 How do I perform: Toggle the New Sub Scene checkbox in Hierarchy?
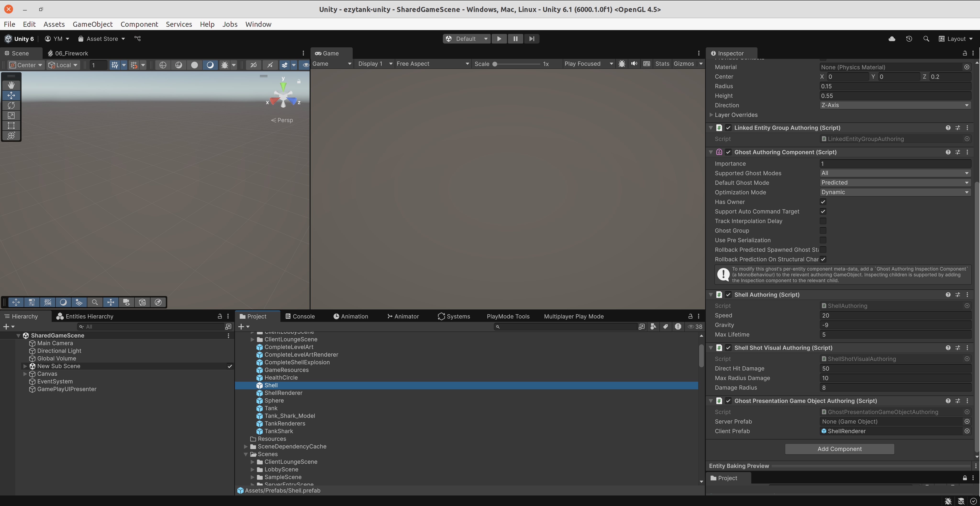(230, 366)
